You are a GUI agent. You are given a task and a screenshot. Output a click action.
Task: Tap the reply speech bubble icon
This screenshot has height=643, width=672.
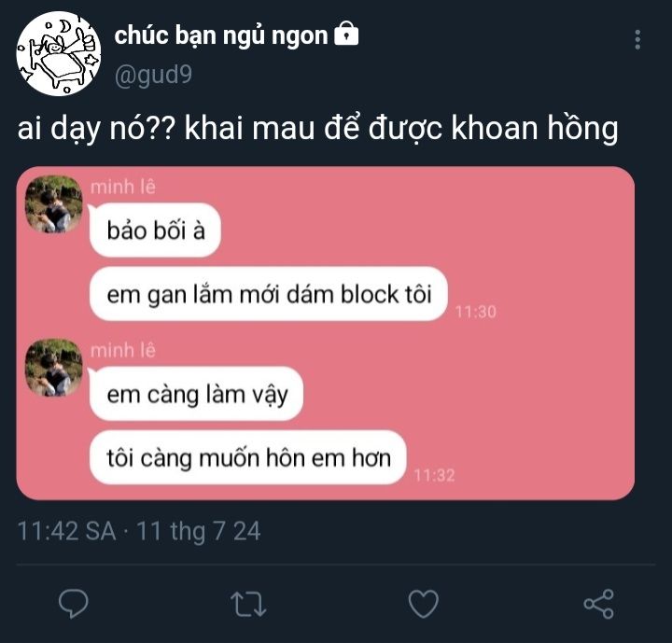click(x=74, y=604)
